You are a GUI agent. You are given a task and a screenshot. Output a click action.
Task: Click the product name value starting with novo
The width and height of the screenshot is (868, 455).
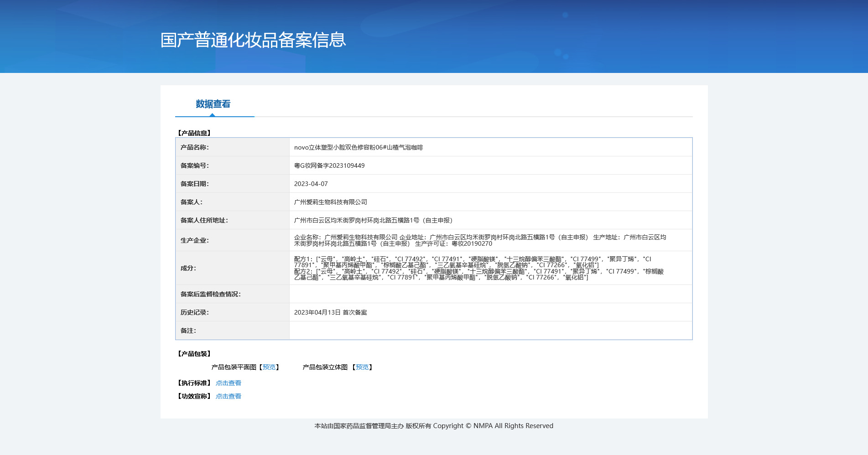tap(359, 148)
